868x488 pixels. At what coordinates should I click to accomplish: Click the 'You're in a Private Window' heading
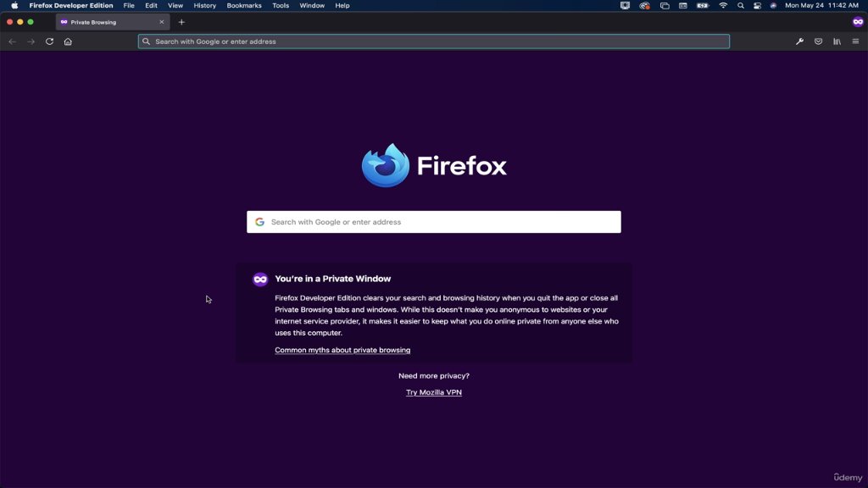pyautogui.click(x=332, y=279)
